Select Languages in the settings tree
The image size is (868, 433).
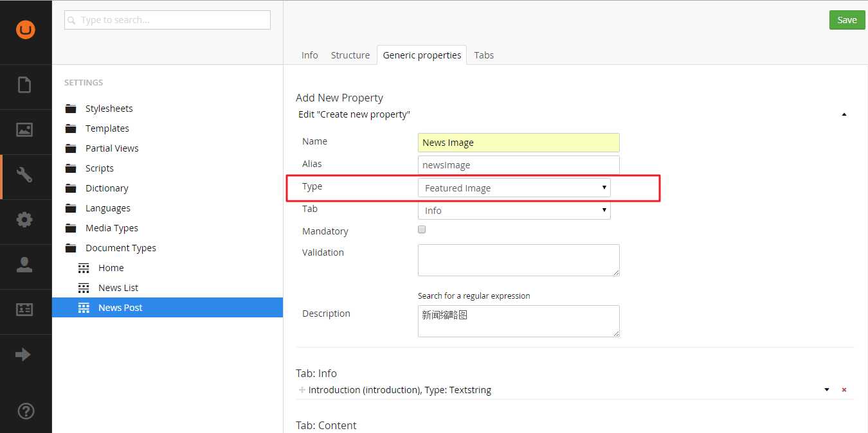[108, 208]
